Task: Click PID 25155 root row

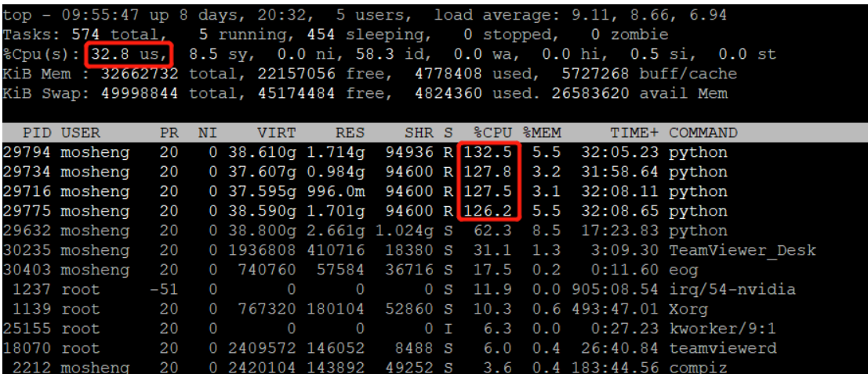Action: (434, 329)
